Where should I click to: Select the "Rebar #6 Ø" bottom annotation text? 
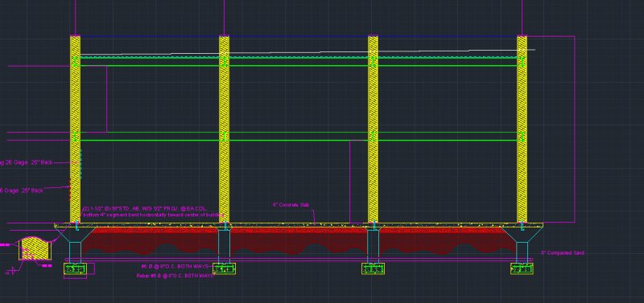[175, 276]
